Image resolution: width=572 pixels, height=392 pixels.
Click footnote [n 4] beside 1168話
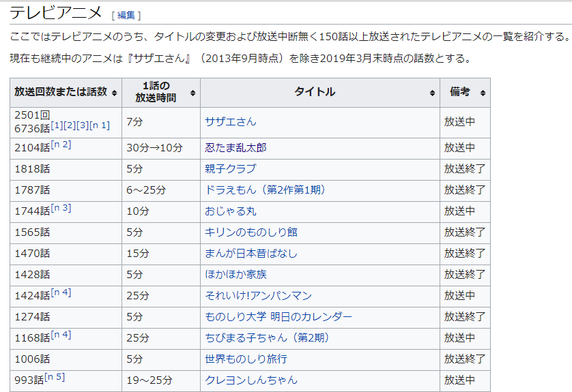(61, 335)
